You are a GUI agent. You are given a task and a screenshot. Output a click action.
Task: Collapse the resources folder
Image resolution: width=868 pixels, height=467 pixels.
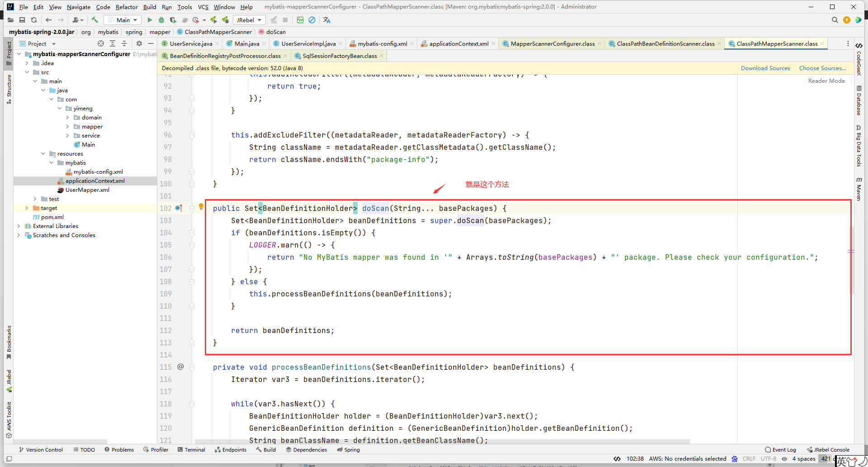[x=43, y=154]
